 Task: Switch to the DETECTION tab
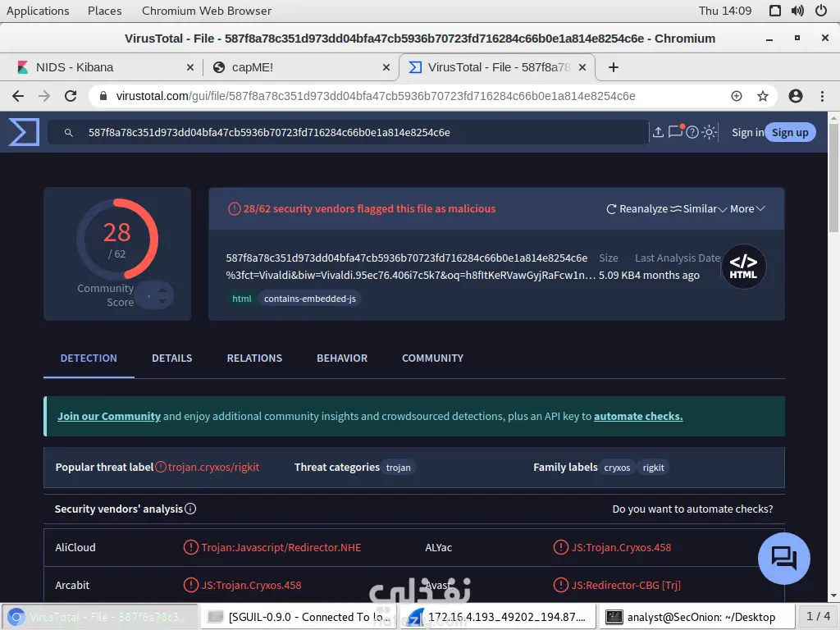pyautogui.click(x=89, y=358)
